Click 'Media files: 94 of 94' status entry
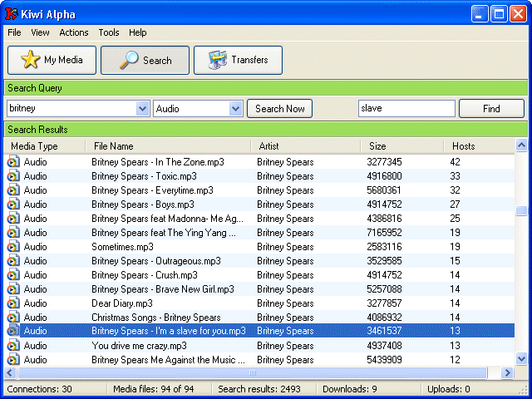 pos(153,389)
